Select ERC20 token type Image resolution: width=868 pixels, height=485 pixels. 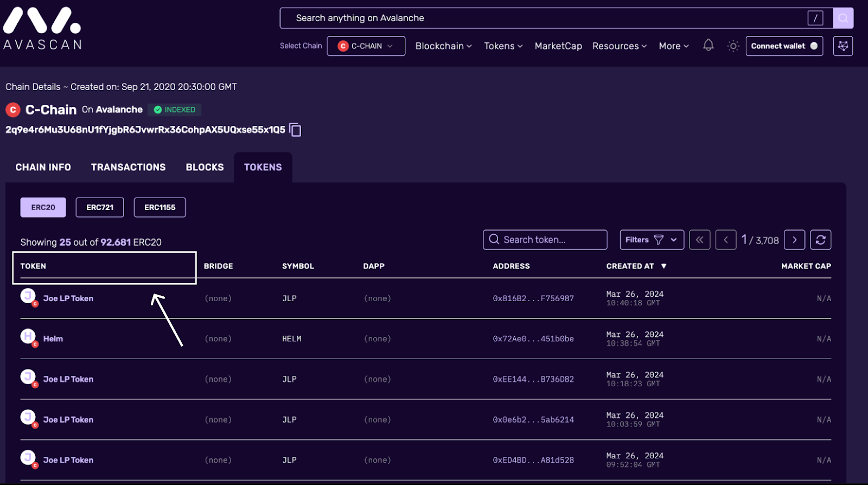coord(43,207)
